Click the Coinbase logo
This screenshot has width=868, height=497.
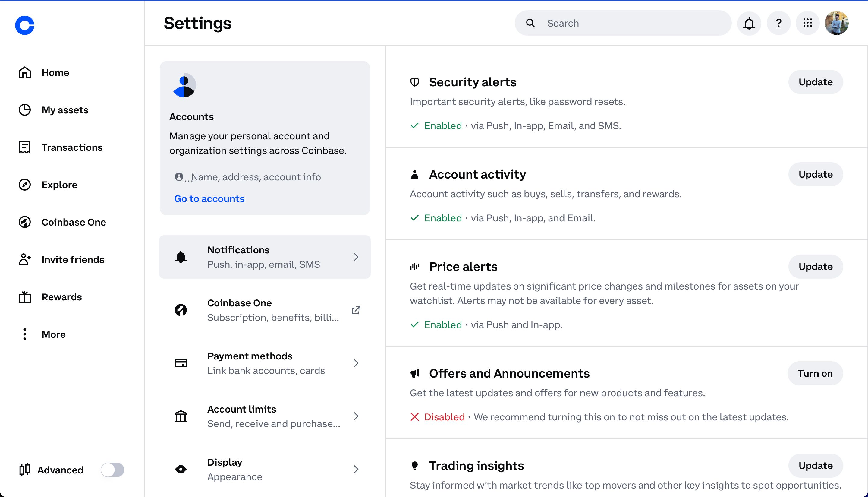[24, 25]
